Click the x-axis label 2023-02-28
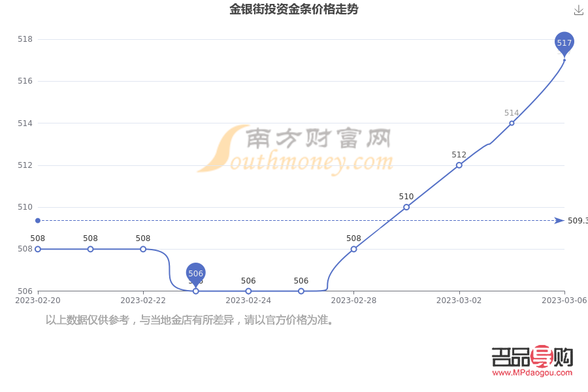 click(353, 301)
